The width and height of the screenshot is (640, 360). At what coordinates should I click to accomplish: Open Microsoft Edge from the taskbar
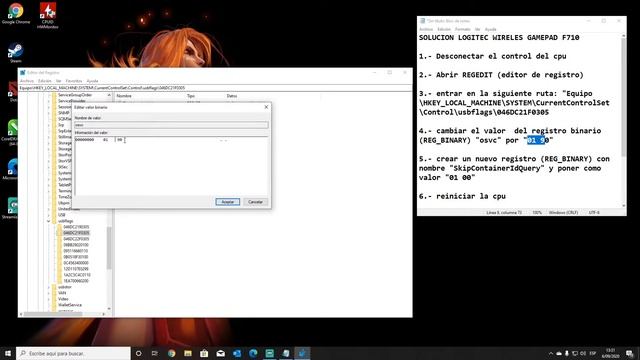253,353
